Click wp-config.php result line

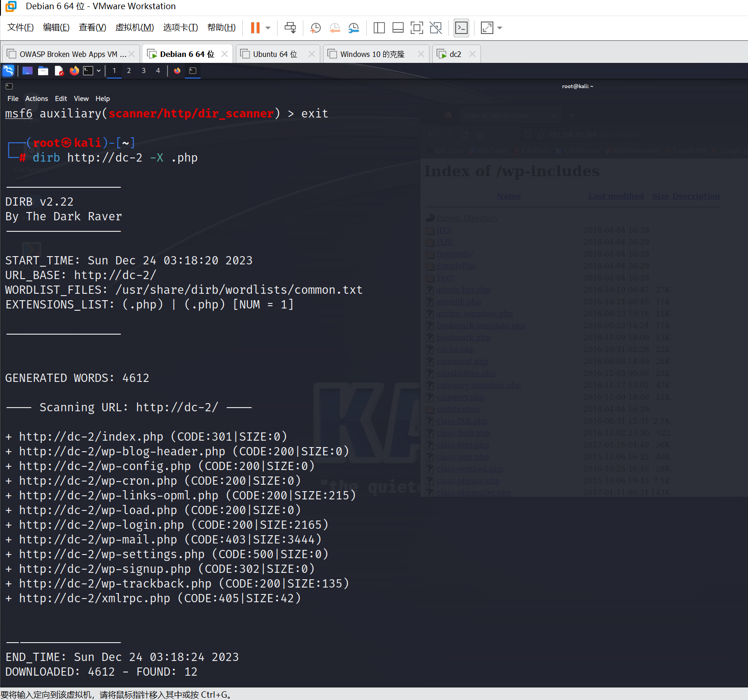pos(160,466)
